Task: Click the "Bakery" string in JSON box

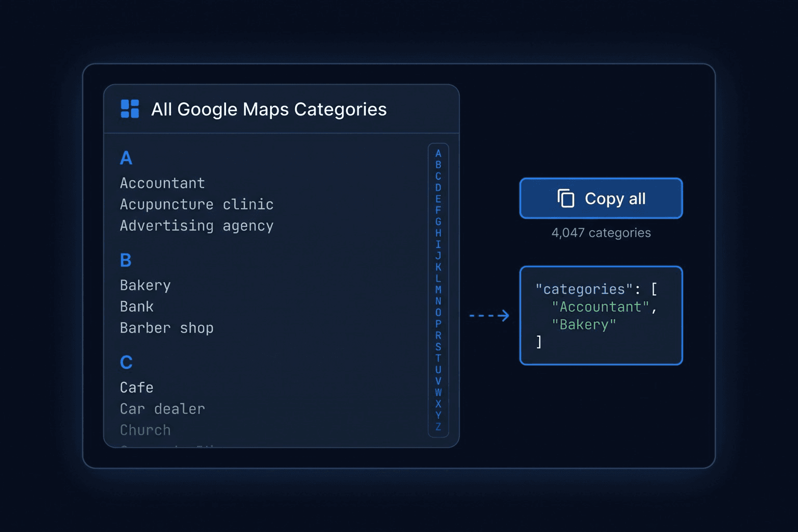Action: tap(584, 325)
